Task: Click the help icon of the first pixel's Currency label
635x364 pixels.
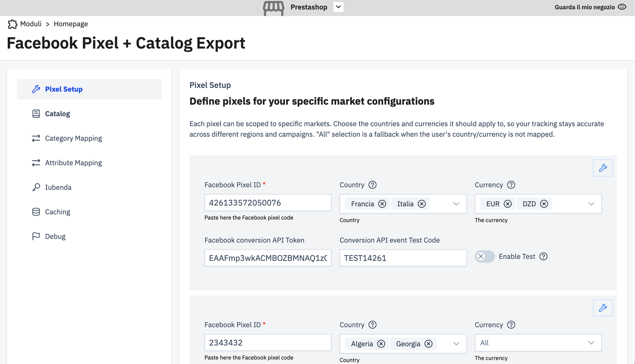Action: (511, 185)
